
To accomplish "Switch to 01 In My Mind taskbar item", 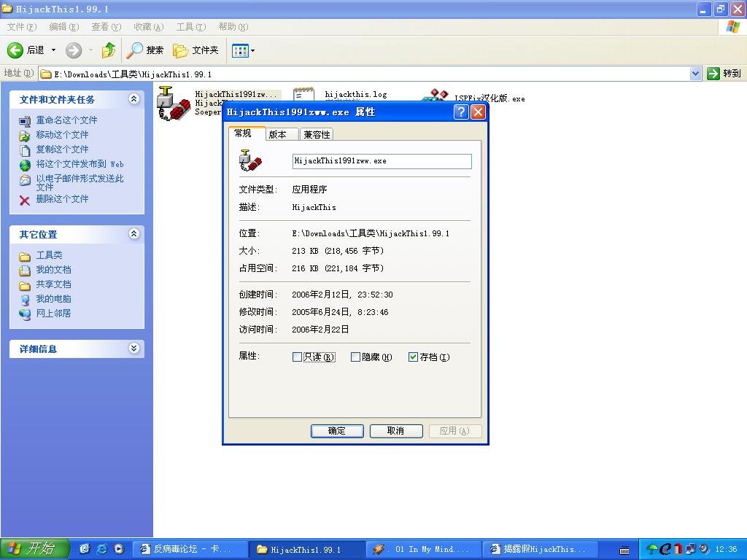I will point(424,550).
